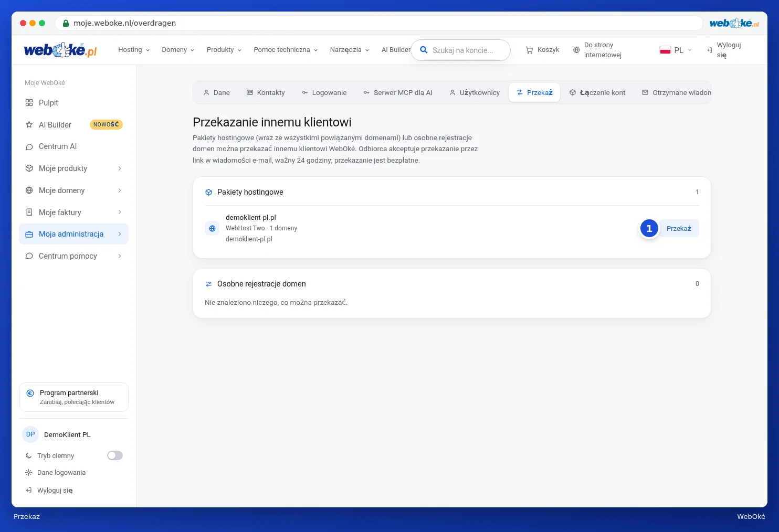Expand the Moje produkty chevron
The height and width of the screenshot is (532, 779).
[120, 168]
